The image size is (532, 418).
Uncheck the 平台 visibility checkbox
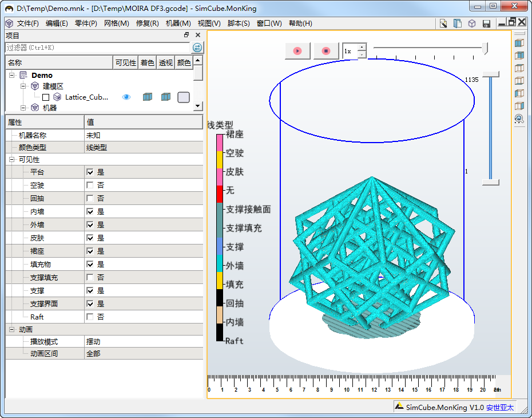pyautogui.click(x=90, y=172)
